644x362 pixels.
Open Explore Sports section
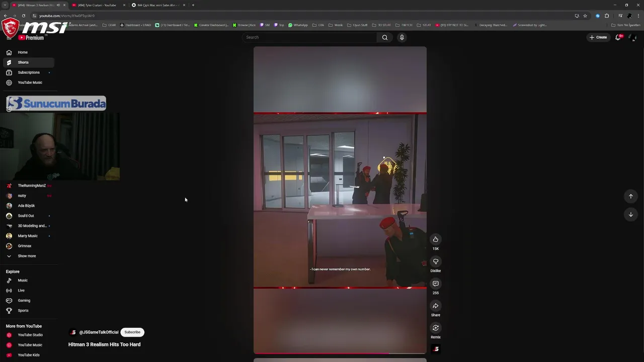23,311
